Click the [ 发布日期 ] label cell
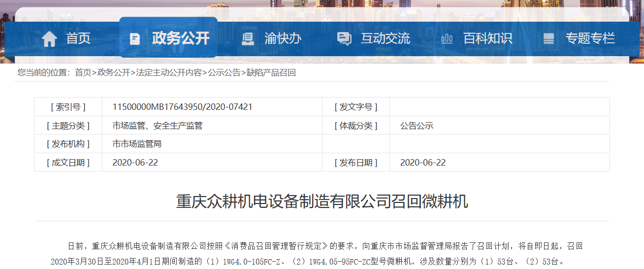This screenshot has height=269, width=644. [x=356, y=163]
